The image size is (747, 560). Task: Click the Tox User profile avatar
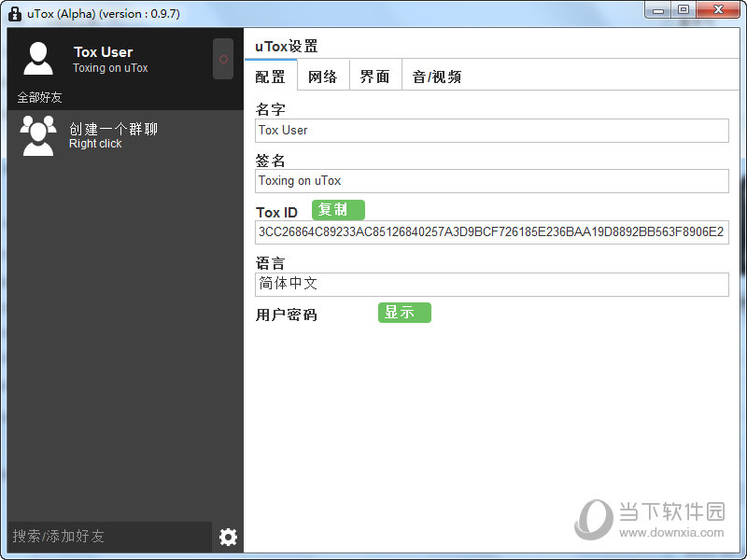38,59
